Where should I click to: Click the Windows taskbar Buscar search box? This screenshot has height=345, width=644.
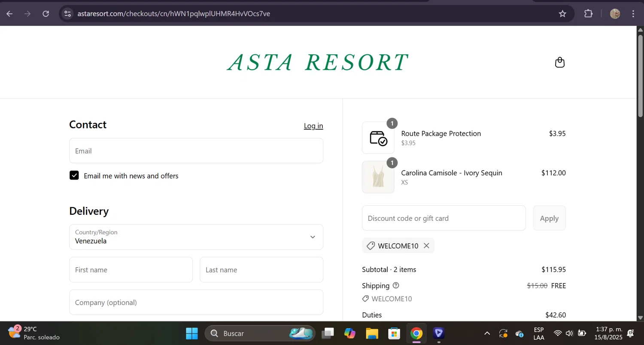260,333
